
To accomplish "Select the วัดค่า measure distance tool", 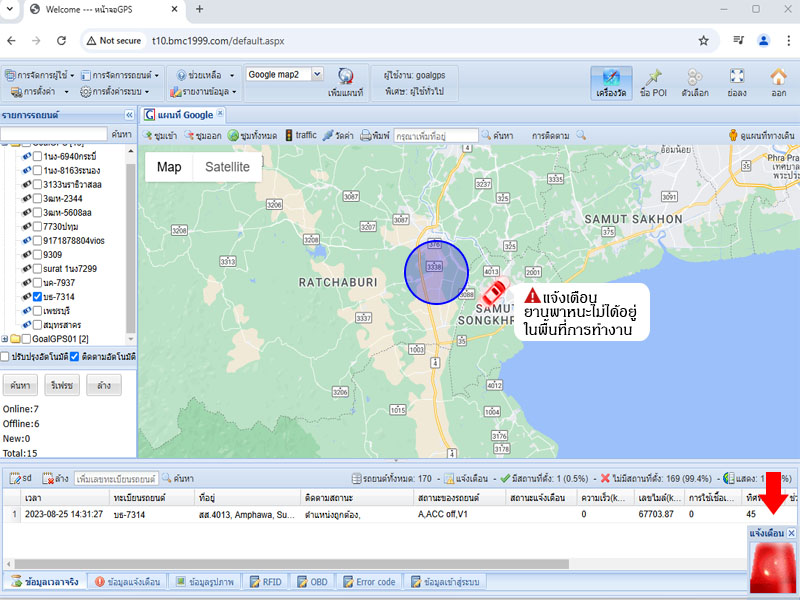I will pyautogui.click(x=338, y=136).
